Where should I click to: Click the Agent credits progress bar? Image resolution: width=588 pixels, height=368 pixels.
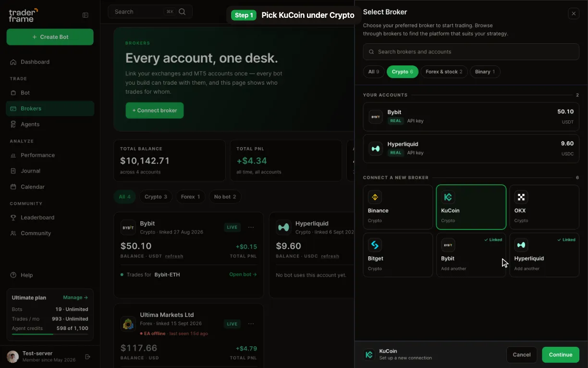pyautogui.click(x=50, y=334)
